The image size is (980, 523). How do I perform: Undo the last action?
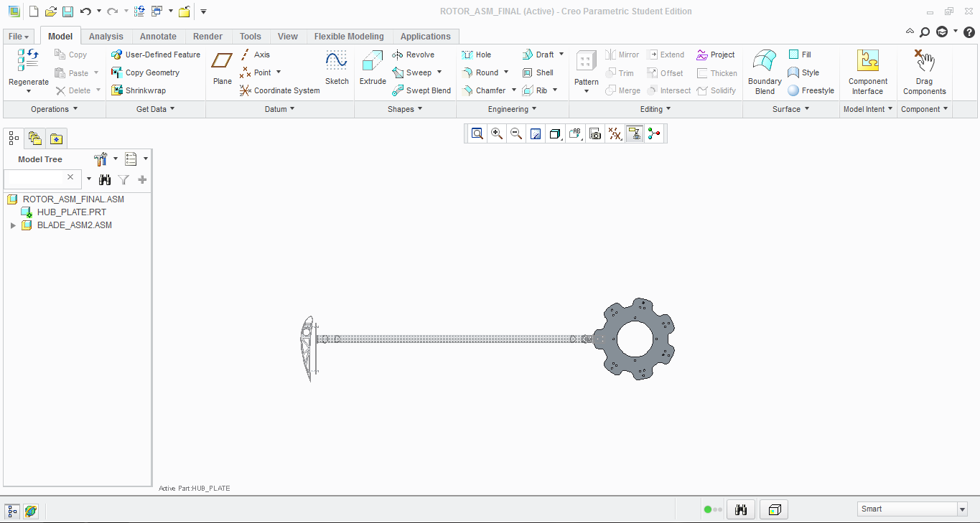85,11
